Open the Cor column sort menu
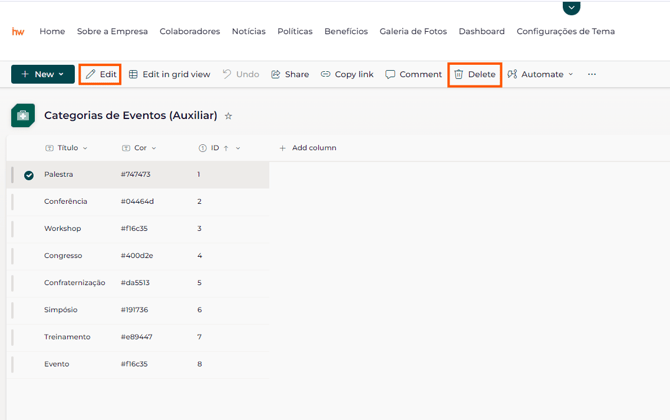670x420 pixels. [153, 148]
